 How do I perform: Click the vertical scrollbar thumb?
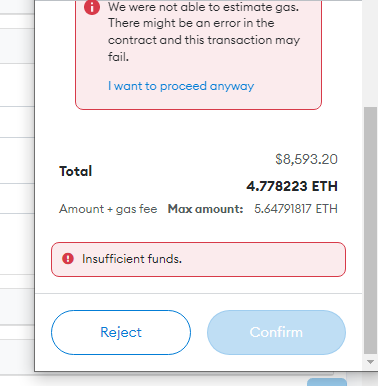point(370,231)
